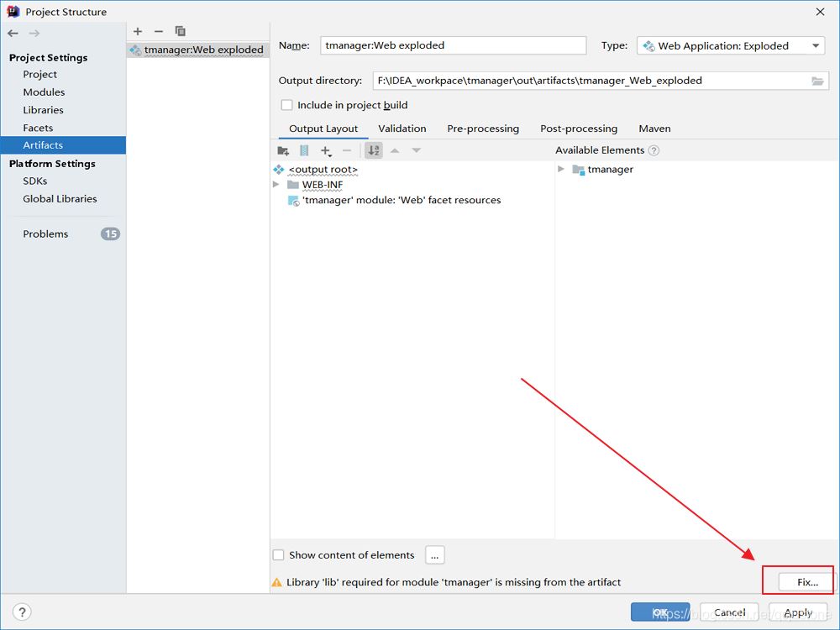Check Show content of elements
This screenshot has height=630, width=840.
[279, 555]
